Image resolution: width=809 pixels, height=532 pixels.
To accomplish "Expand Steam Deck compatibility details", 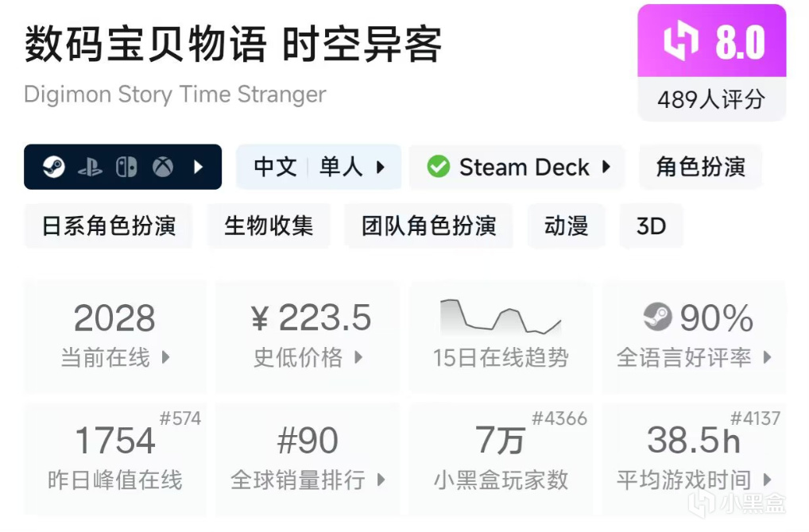I will [606, 168].
